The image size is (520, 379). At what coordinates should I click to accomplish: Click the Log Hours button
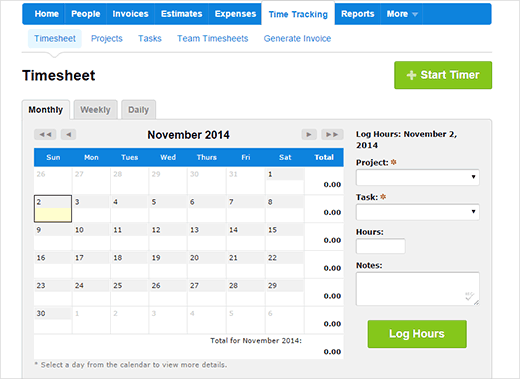(x=417, y=334)
